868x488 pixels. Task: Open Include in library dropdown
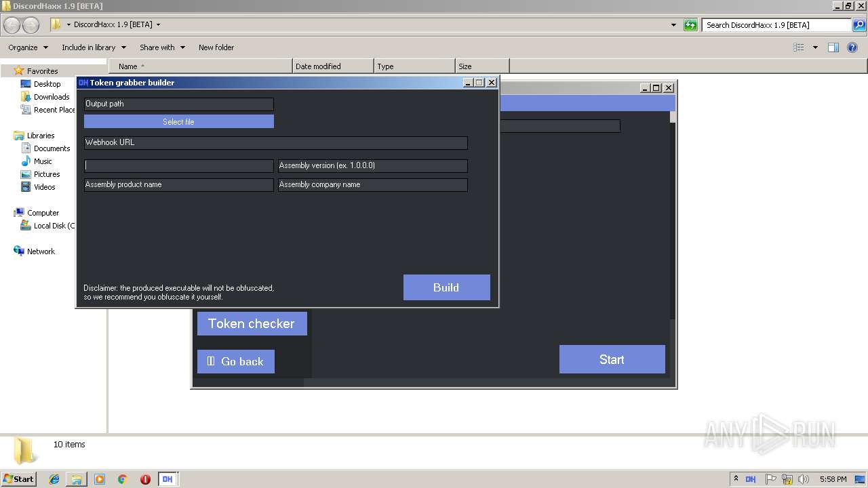pos(94,47)
